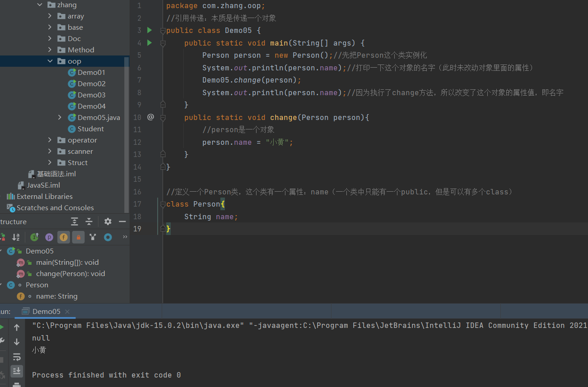Expand all nodes in Structure panel

[x=75, y=221]
